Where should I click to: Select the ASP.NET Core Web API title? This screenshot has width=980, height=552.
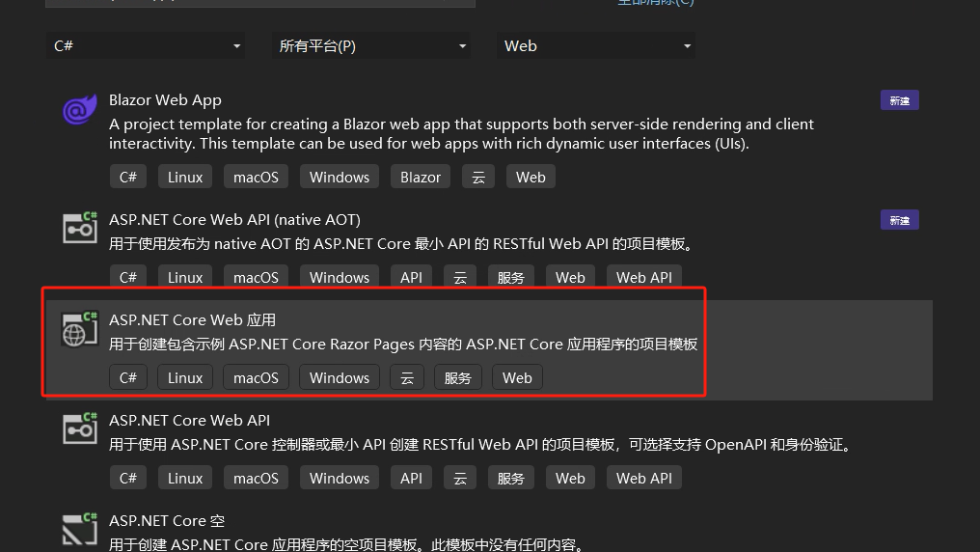[189, 420]
